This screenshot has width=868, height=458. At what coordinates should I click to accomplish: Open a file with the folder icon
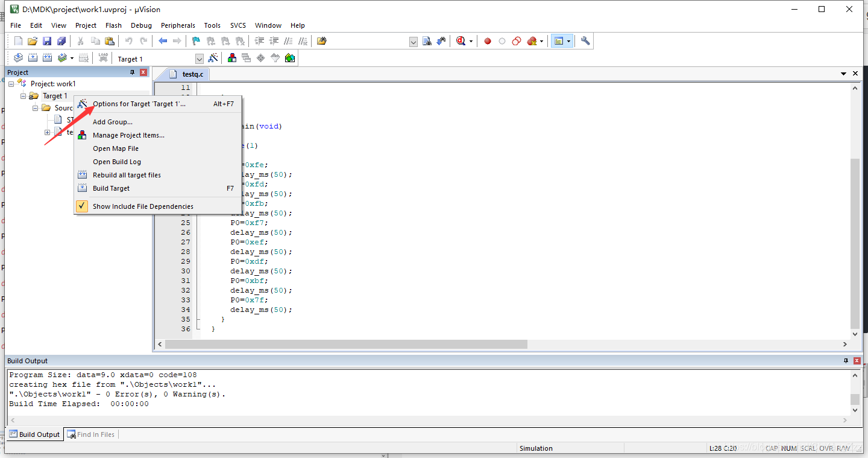point(33,41)
